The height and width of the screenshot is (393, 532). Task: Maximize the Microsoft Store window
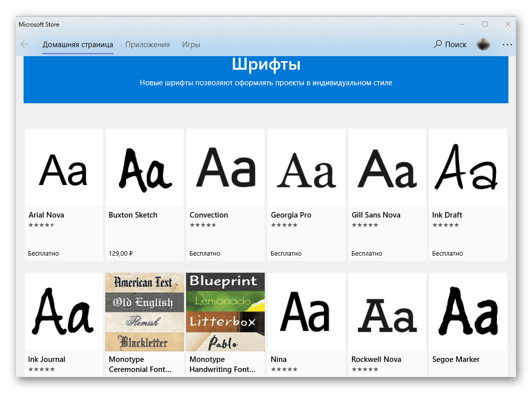coord(485,24)
